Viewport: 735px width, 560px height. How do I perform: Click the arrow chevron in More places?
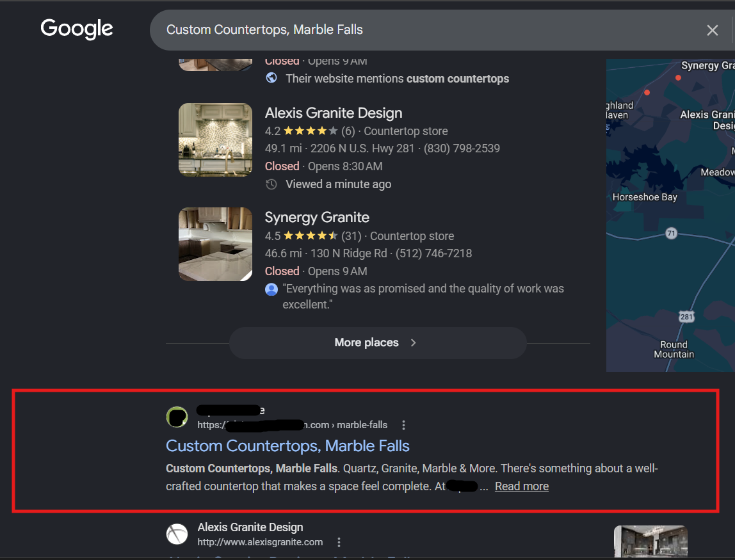[x=413, y=342]
